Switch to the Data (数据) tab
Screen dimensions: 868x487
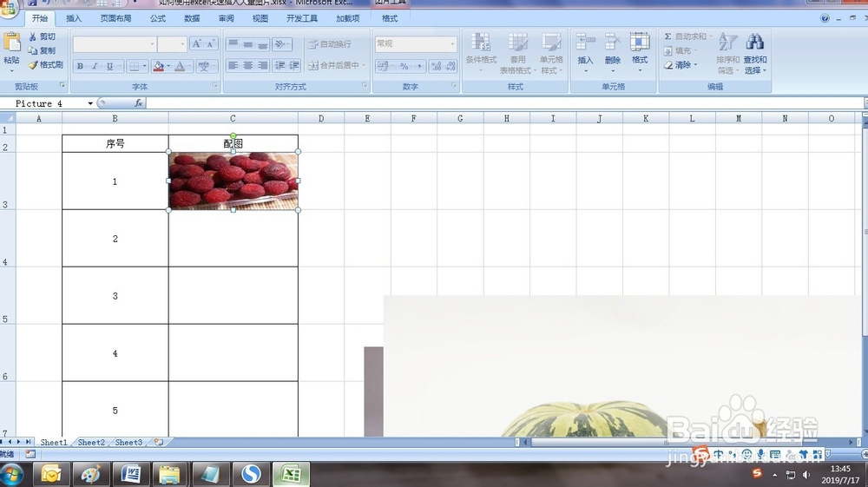click(192, 18)
